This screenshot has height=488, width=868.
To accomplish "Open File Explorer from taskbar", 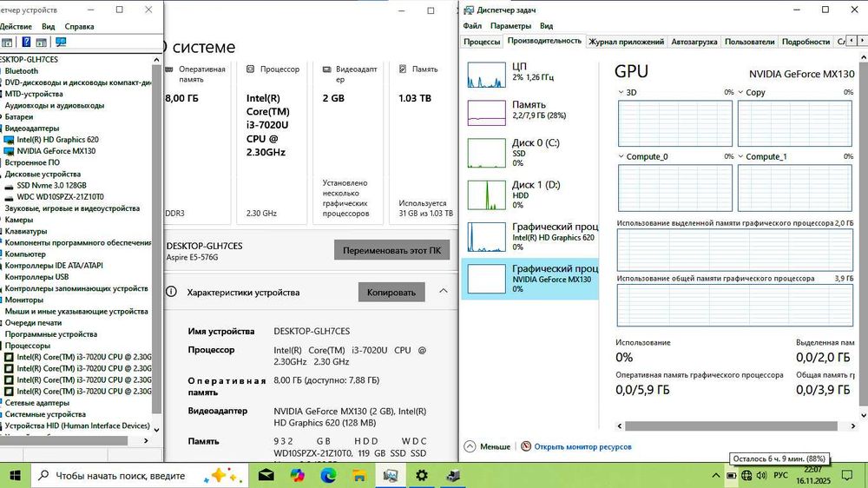I will 359,475.
